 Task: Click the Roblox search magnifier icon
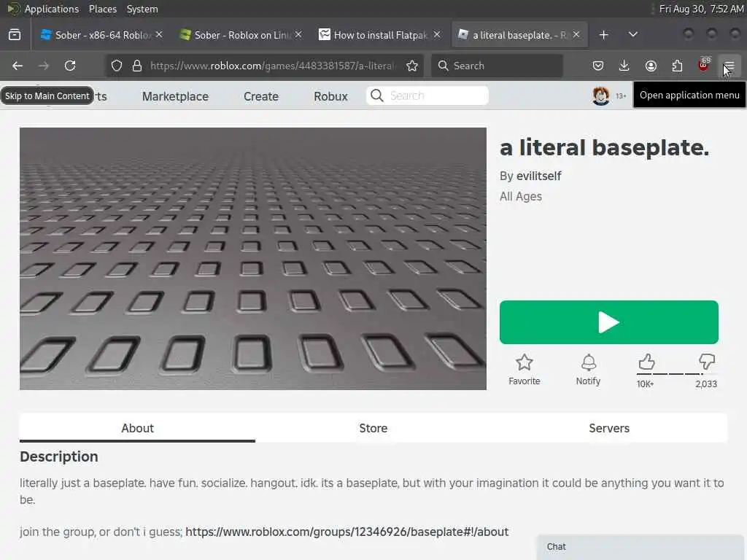tap(377, 96)
